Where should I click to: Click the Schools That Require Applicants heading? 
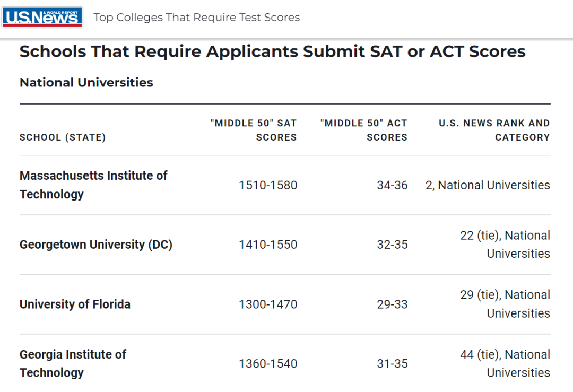click(x=272, y=51)
